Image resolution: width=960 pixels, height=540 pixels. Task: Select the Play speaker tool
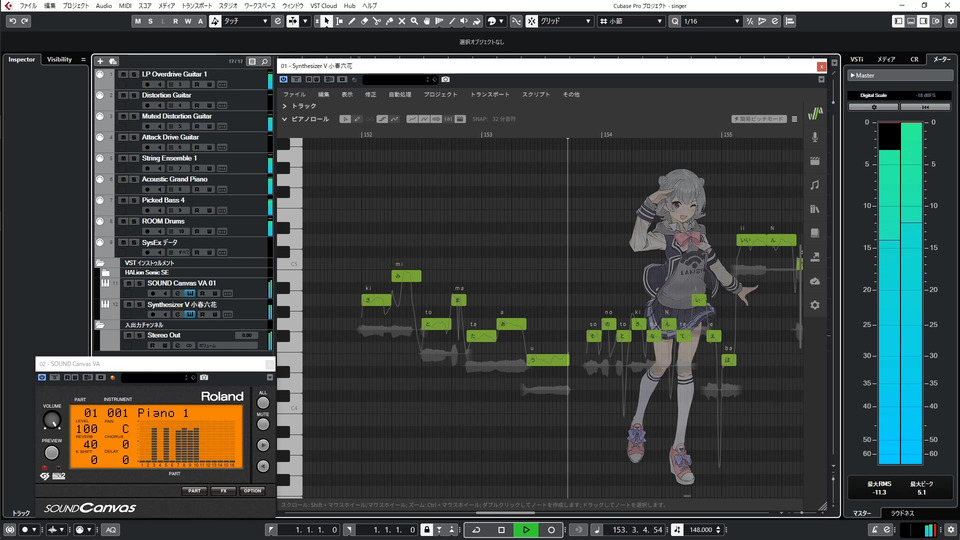point(464,21)
